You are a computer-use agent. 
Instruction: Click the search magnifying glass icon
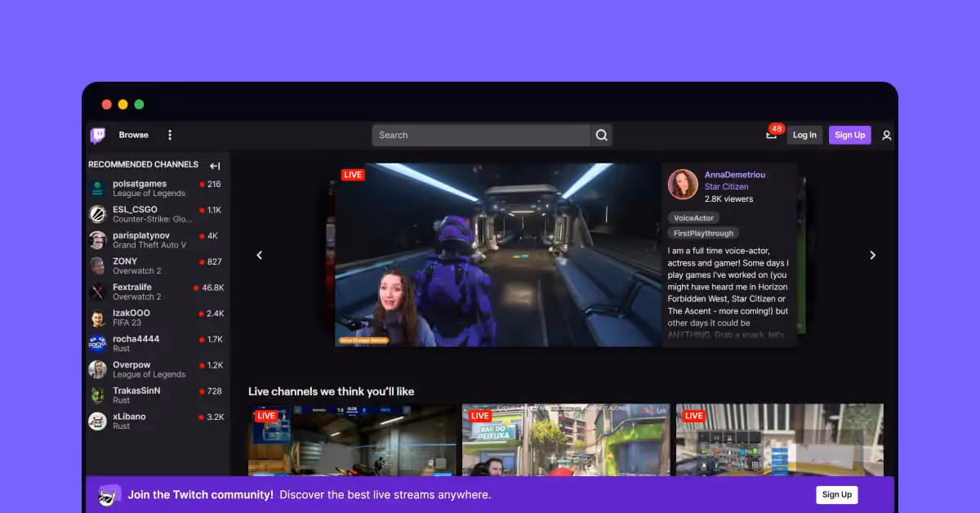tap(601, 135)
